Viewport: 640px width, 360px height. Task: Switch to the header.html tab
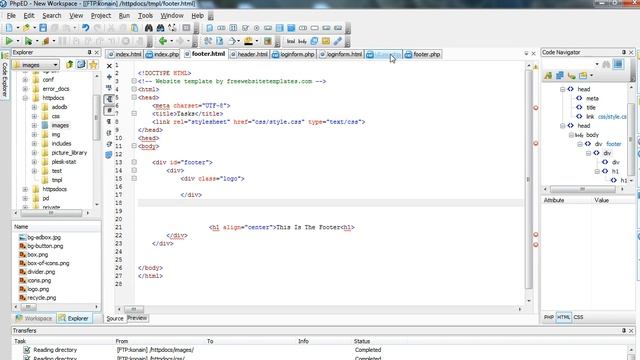249,54
